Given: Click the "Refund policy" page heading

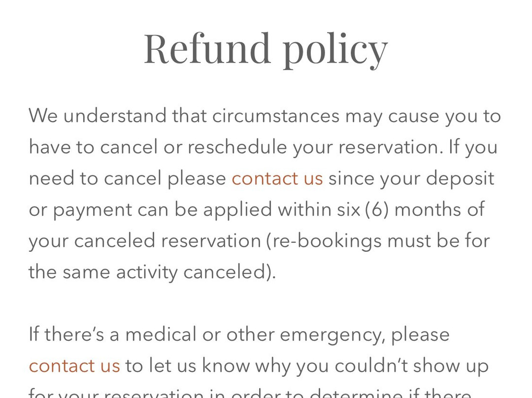Looking at the screenshot, I should coord(266,48).
